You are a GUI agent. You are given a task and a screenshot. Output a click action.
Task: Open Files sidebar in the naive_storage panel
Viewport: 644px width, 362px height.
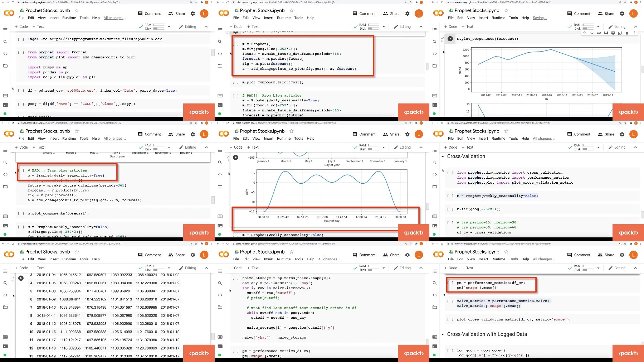coord(220,307)
